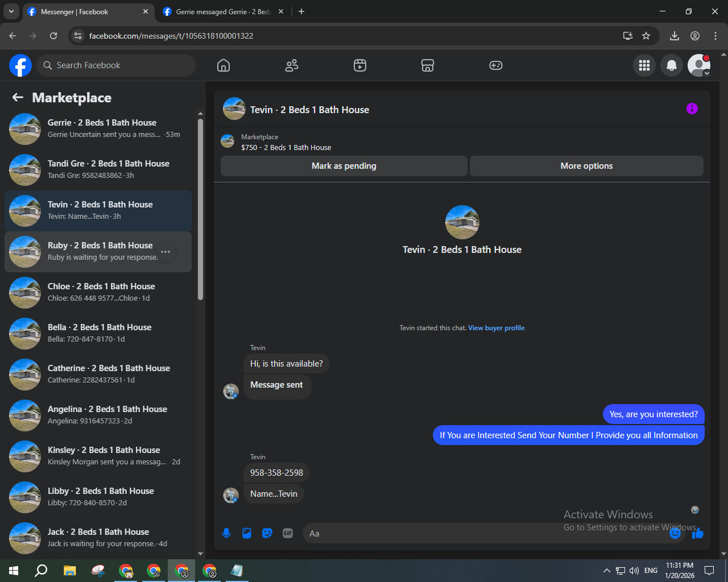728x582 pixels.
Task: Open a new browser tab
Action: click(301, 11)
